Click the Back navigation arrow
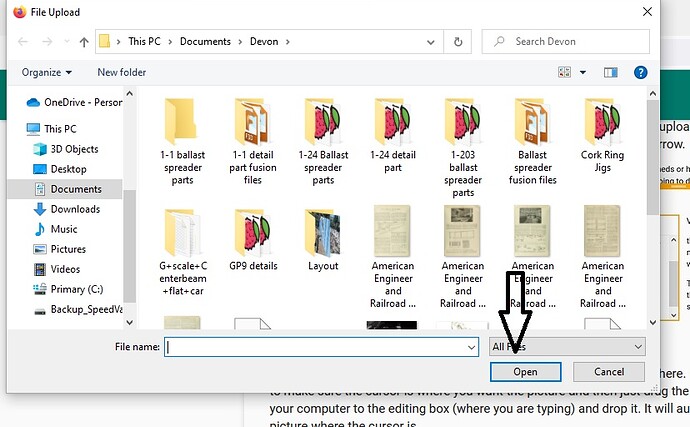The width and height of the screenshot is (690, 427). coord(23,42)
